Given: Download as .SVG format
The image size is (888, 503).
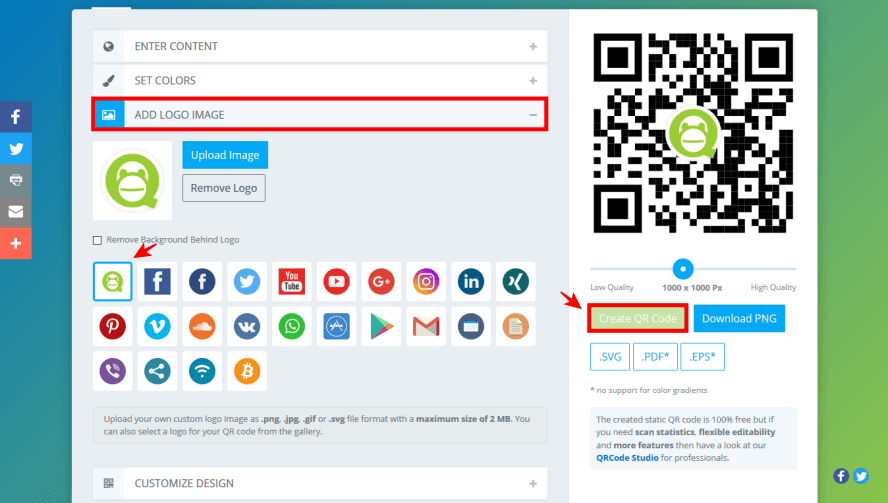Looking at the screenshot, I should coord(610,357).
